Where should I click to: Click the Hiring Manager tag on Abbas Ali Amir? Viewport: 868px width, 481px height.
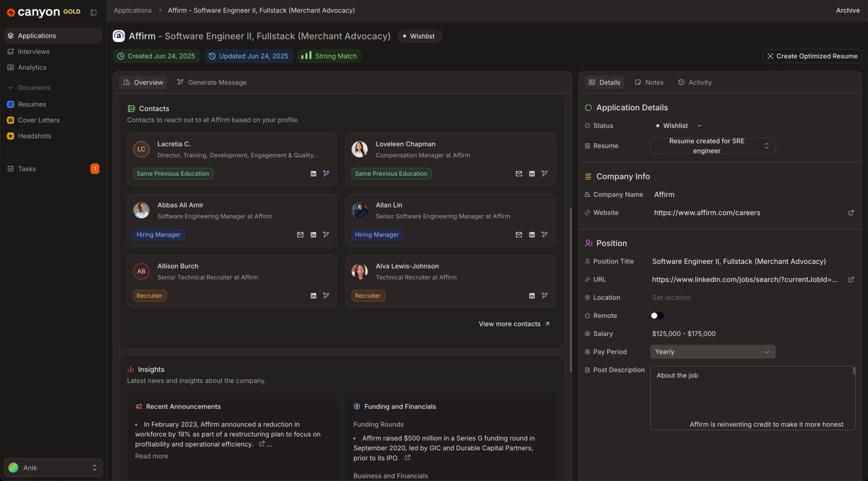(x=158, y=235)
